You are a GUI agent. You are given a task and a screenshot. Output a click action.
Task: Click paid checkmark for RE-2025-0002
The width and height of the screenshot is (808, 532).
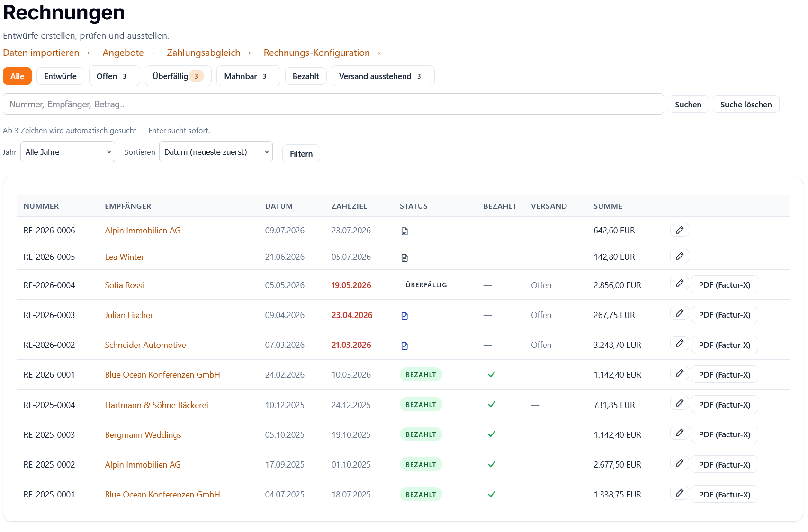(492, 464)
